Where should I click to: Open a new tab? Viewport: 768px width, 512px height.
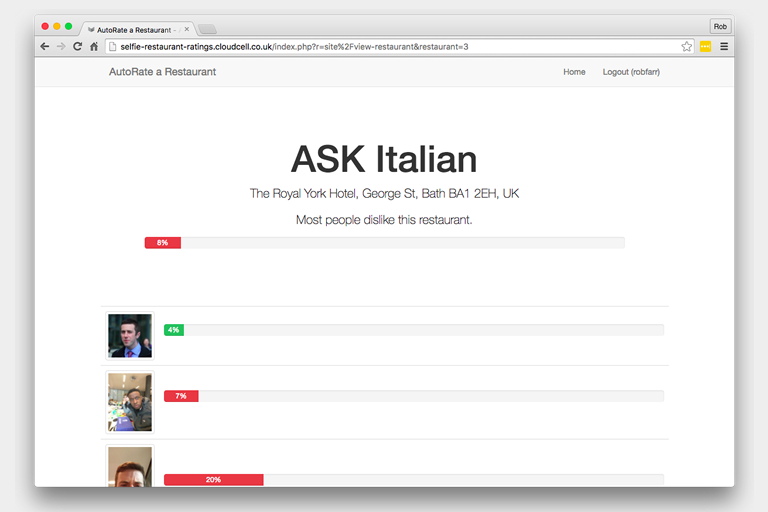click(207, 29)
